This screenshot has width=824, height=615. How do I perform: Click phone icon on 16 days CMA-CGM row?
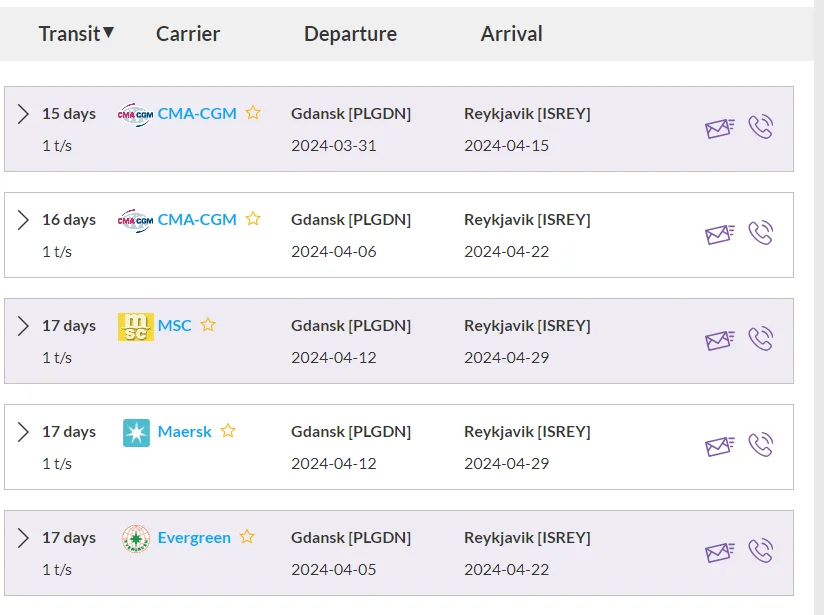(760, 233)
